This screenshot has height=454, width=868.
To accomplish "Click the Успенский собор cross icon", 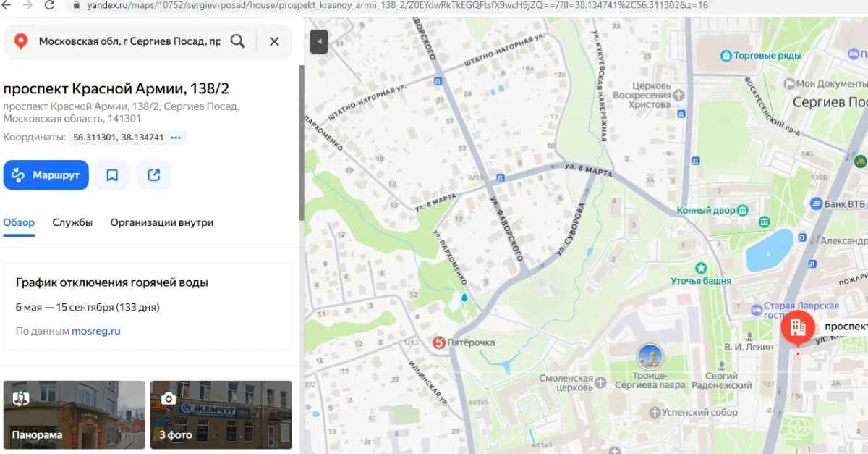I will pos(655,413).
